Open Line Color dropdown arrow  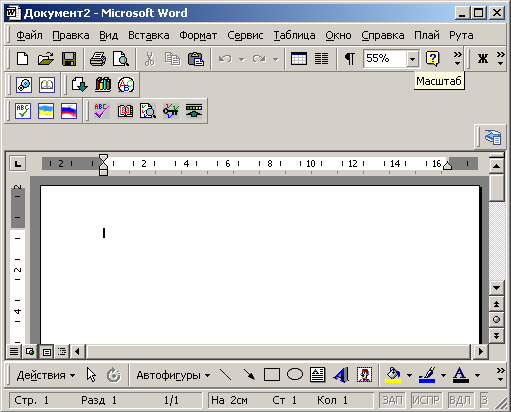pyautogui.click(x=443, y=376)
